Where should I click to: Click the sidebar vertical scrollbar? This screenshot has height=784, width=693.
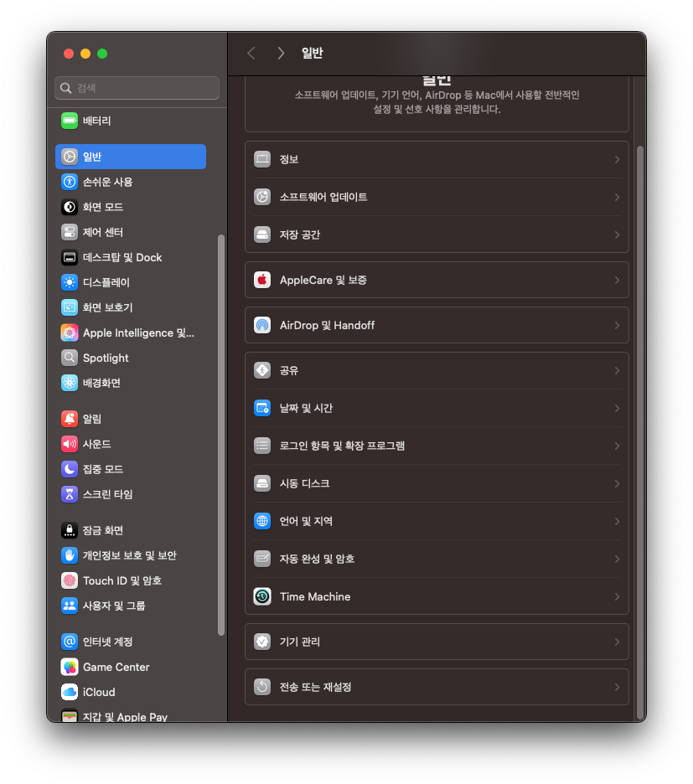[x=220, y=435]
